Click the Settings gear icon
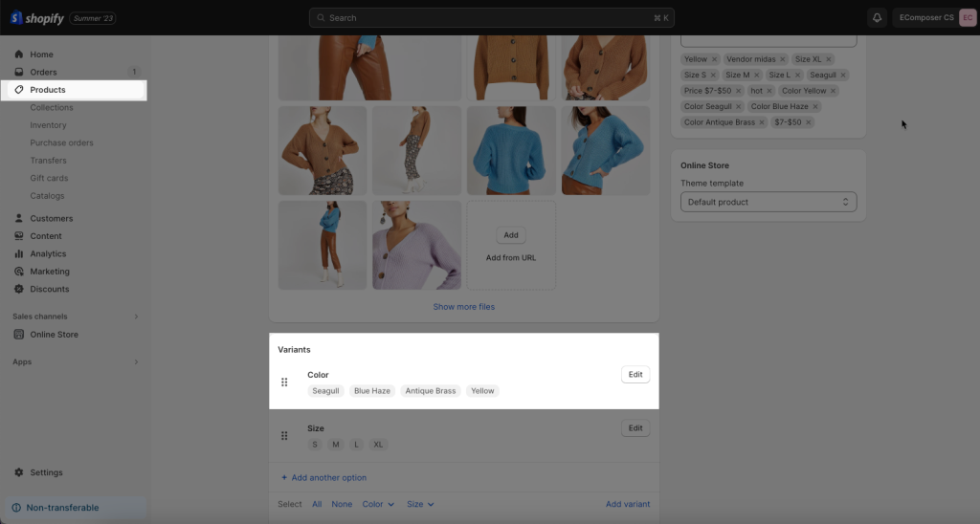The height and width of the screenshot is (524, 980). (x=19, y=472)
